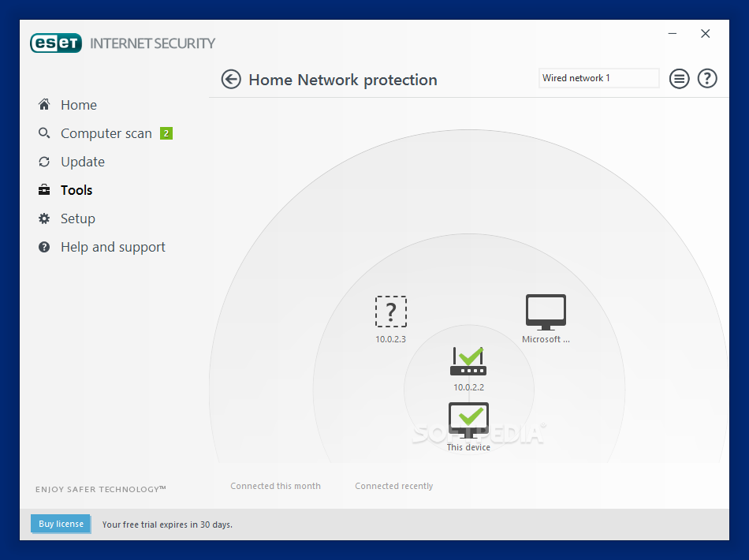
Task: Click the 10.0.2.3 device label
Action: pos(390,339)
